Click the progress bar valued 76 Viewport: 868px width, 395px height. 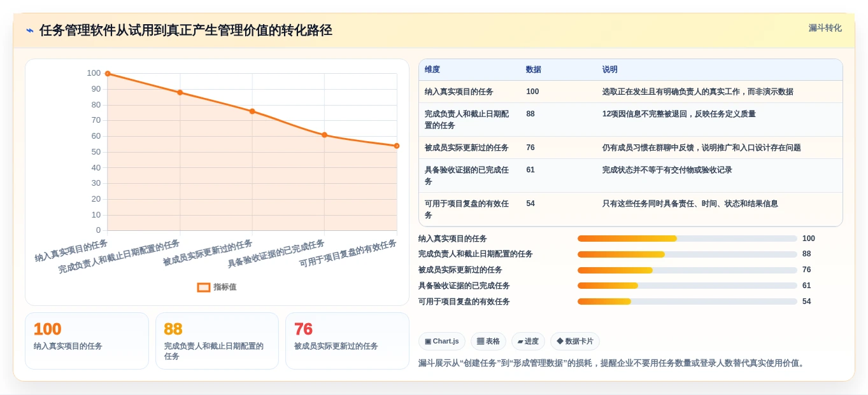pos(687,270)
